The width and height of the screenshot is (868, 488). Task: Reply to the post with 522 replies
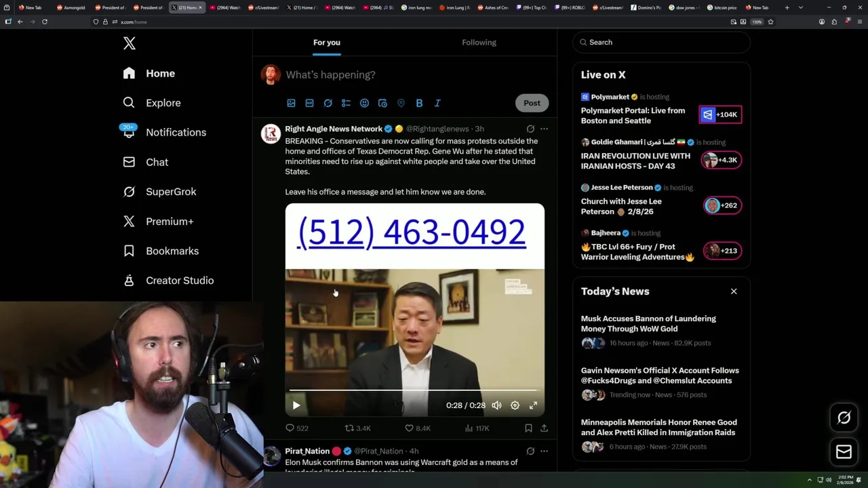click(296, 428)
